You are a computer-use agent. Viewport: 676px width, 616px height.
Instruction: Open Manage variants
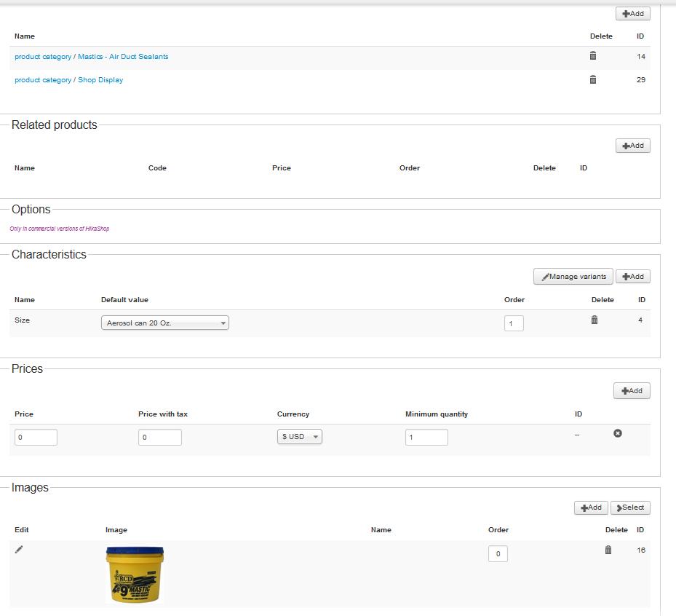(573, 277)
